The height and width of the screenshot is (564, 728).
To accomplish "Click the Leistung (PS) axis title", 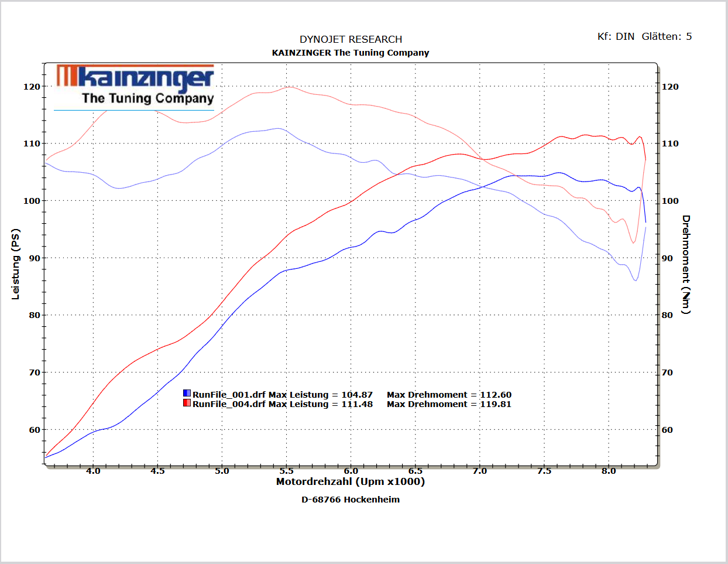I will tap(16, 264).
